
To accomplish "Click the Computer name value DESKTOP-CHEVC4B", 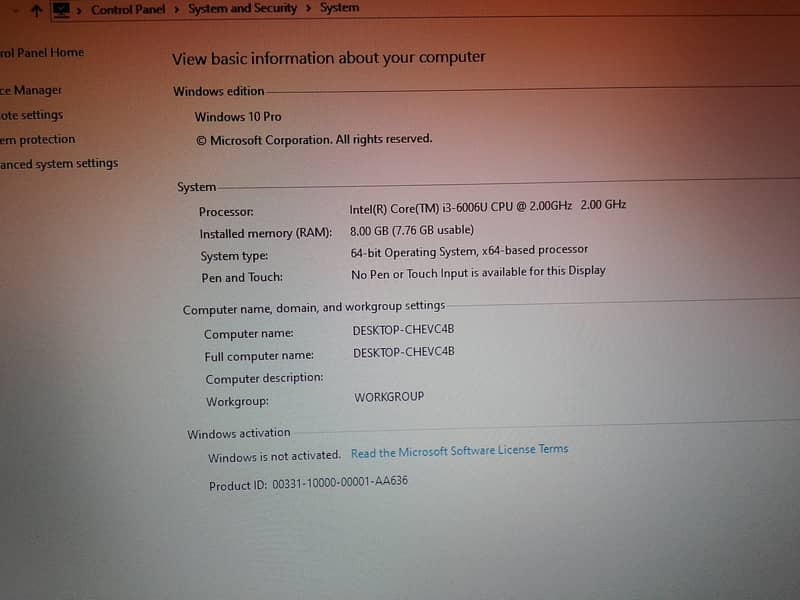I will pos(403,330).
